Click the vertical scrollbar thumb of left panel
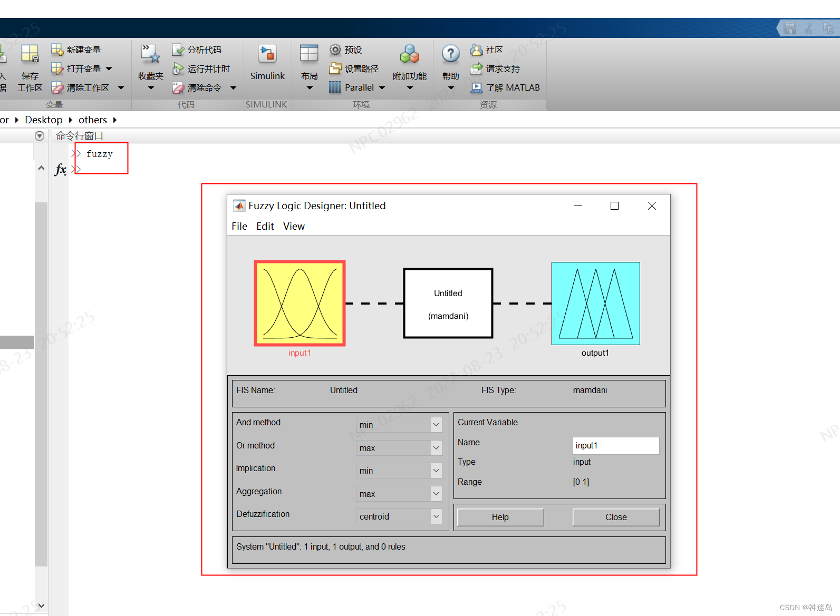This screenshot has width=840, height=616. coord(41,384)
